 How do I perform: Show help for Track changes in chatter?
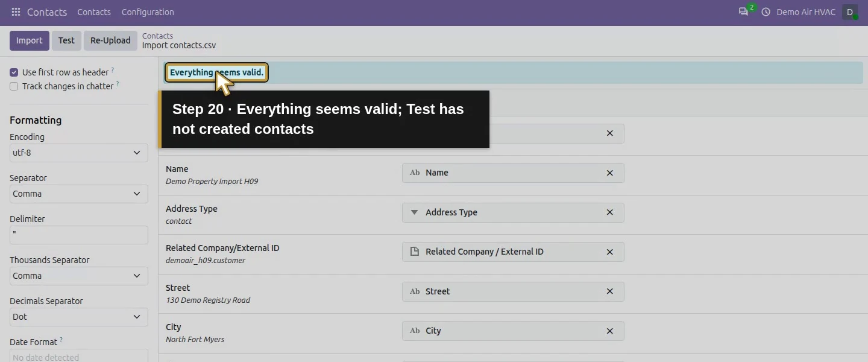click(118, 84)
